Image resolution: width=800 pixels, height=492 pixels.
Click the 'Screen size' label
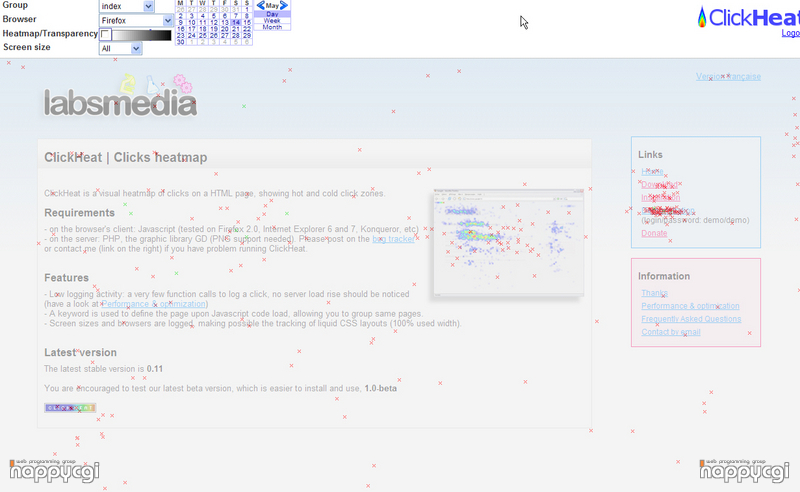tap(27, 47)
